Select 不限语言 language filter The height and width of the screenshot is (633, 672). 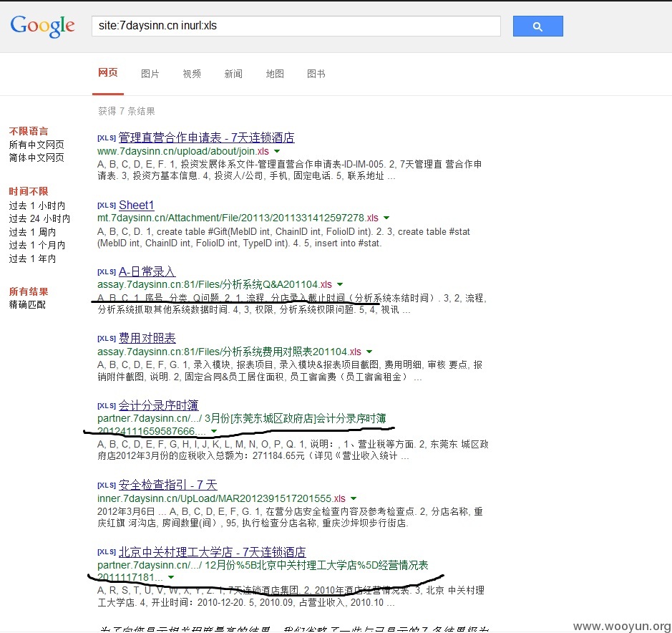coord(29,131)
